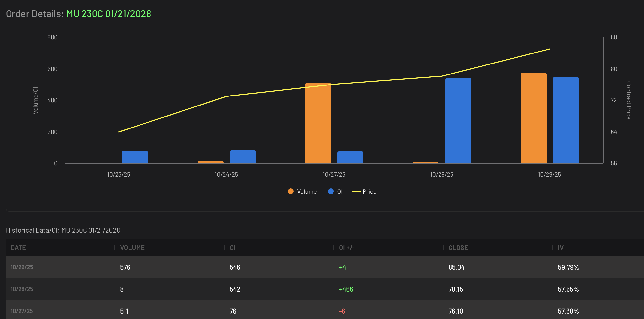644x319 pixels.
Task: Click the 10/23/25 label on the chart x-axis
Action: click(119, 174)
